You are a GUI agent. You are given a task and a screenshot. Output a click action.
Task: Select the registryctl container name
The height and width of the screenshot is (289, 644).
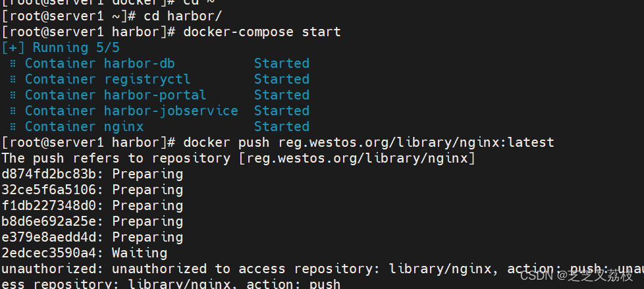coord(147,80)
